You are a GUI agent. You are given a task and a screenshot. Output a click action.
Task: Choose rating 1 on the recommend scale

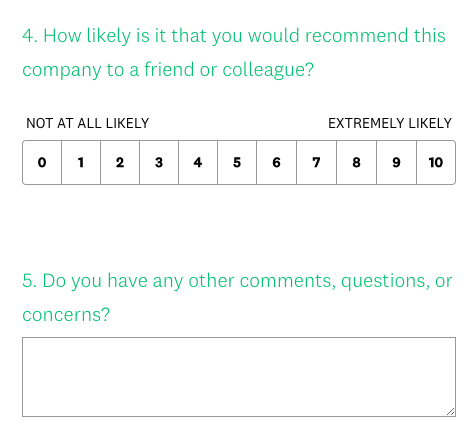[x=81, y=162]
